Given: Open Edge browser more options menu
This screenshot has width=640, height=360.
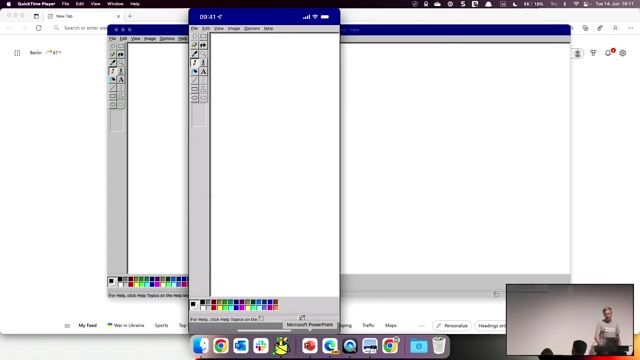Looking at the screenshot, I should (631, 28).
